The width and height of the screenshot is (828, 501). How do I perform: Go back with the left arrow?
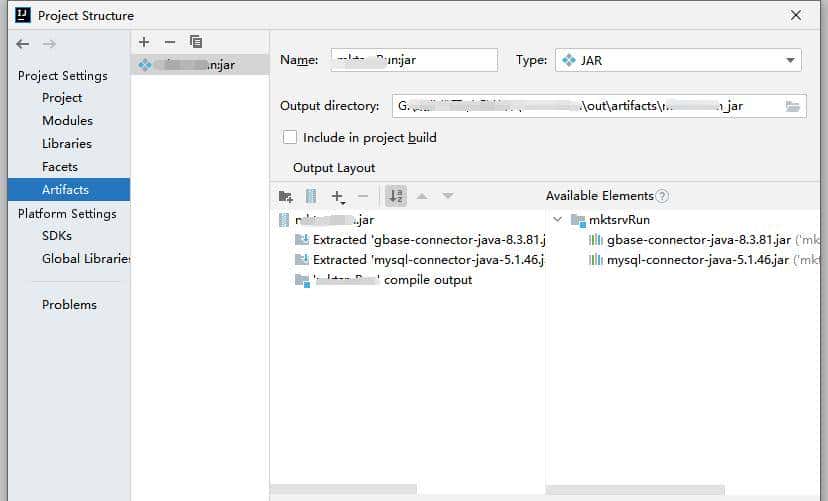coord(22,44)
